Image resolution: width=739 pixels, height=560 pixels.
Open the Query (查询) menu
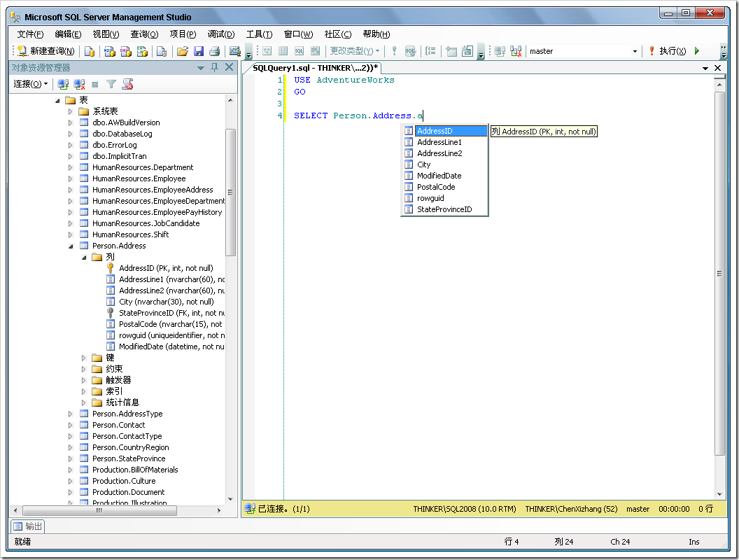(144, 34)
